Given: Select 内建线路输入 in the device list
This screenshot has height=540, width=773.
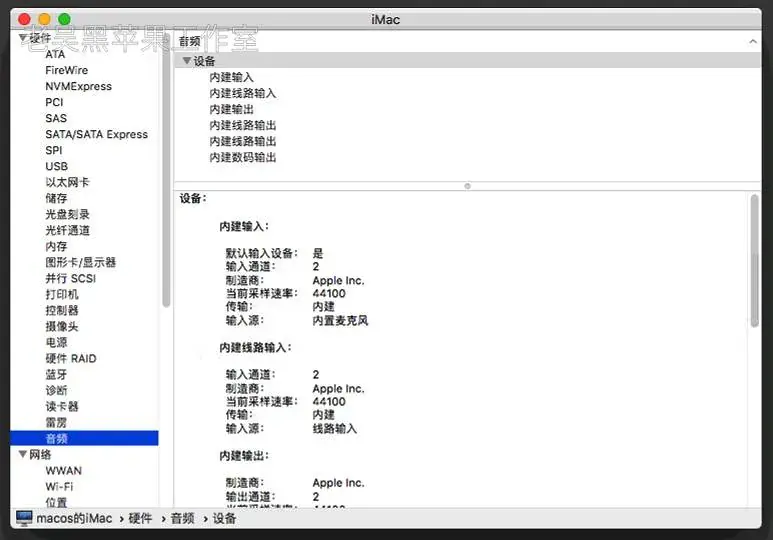Looking at the screenshot, I should coord(243,93).
